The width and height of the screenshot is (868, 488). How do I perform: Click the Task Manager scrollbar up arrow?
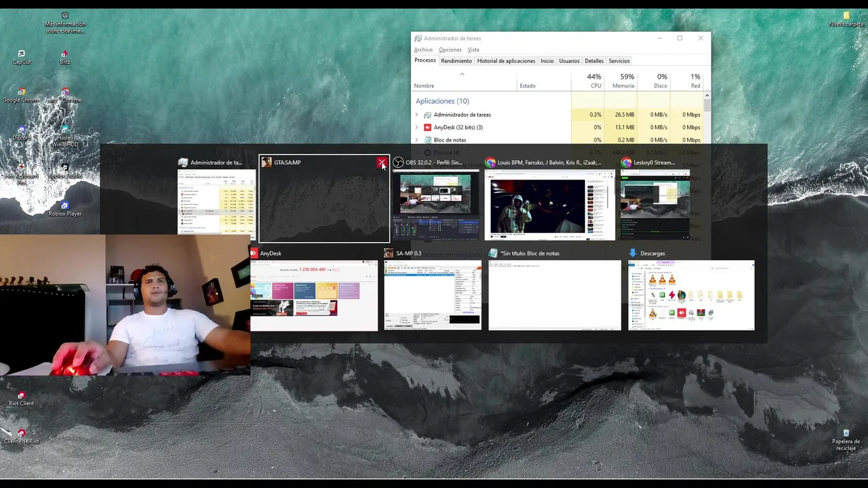pos(707,96)
